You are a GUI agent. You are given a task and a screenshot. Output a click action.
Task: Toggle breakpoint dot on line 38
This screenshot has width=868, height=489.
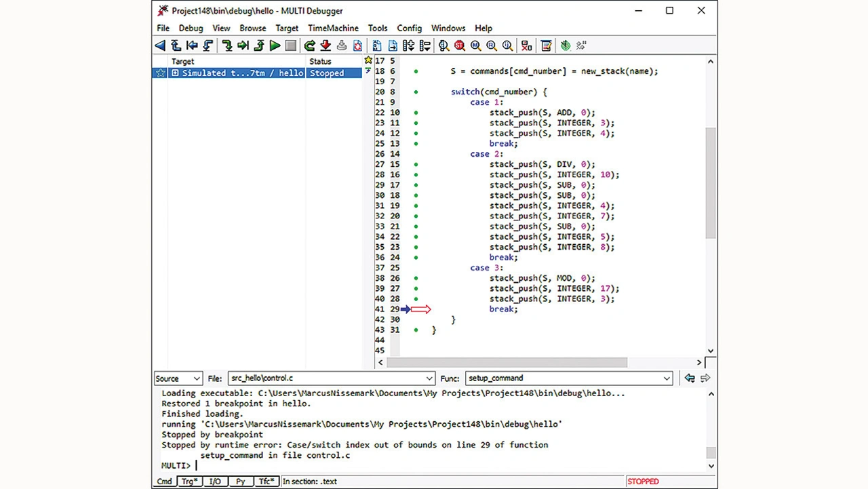click(x=416, y=278)
